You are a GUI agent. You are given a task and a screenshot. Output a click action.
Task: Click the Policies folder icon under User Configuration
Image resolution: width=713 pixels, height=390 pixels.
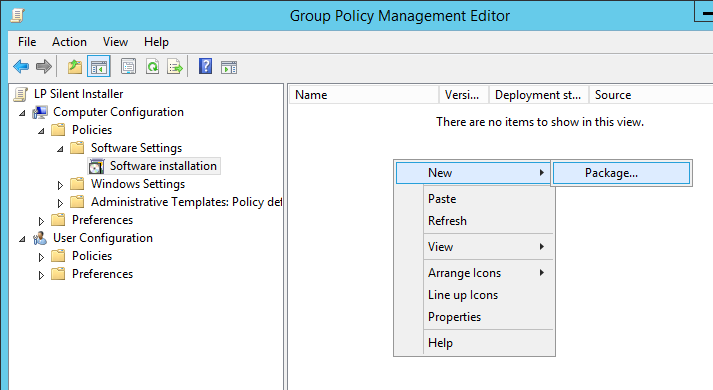(58, 256)
